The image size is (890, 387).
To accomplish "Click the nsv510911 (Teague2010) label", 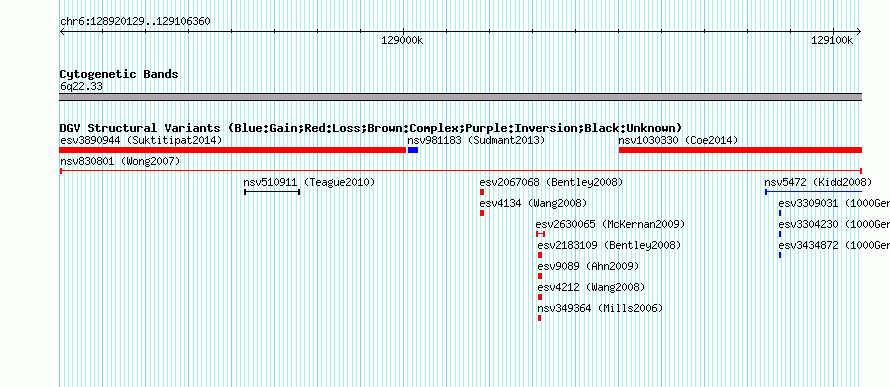I will 309,183.
